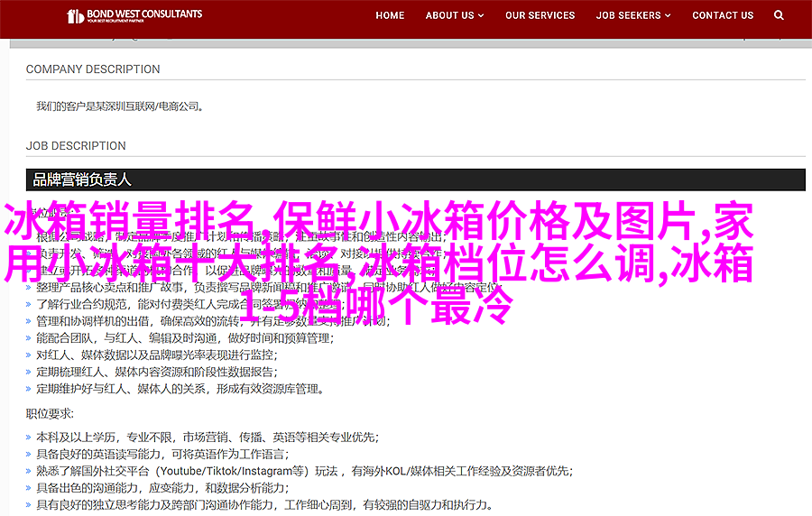Image resolution: width=812 pixels, height=516 pixels.
Task: Open the CONTACT US page
Action: 723,15
